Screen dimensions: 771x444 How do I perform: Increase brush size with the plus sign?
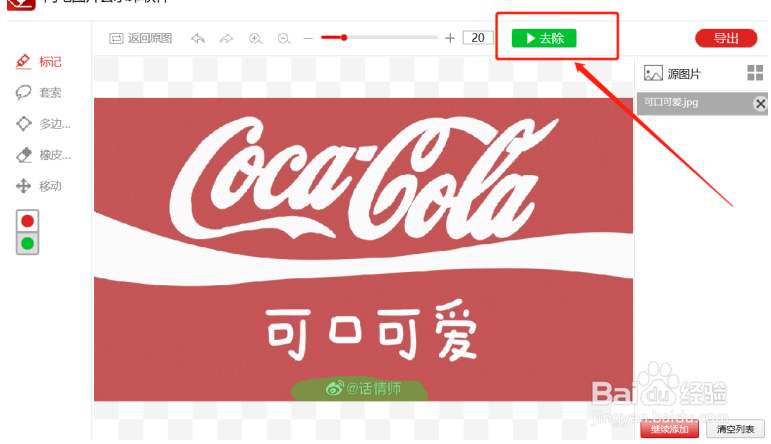(450, 38)
